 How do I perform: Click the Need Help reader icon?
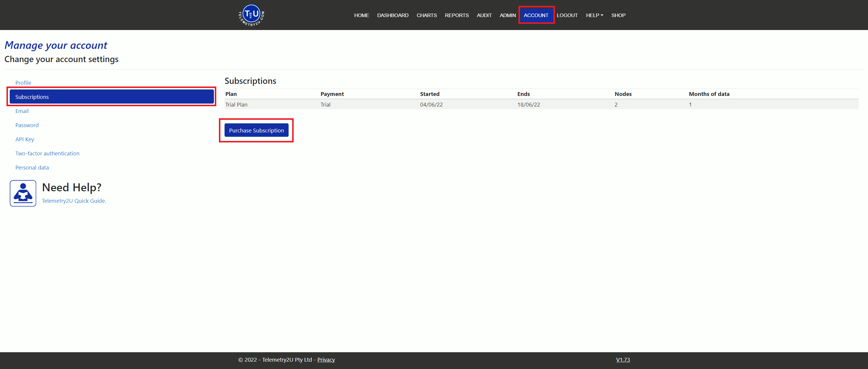pos(23,193)
